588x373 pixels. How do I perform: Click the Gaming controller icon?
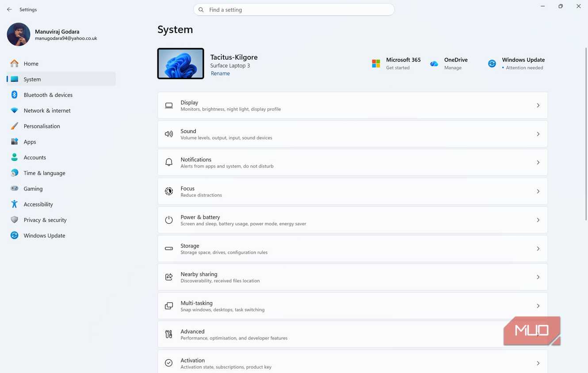pyautogui.click(x=15, y=189)
